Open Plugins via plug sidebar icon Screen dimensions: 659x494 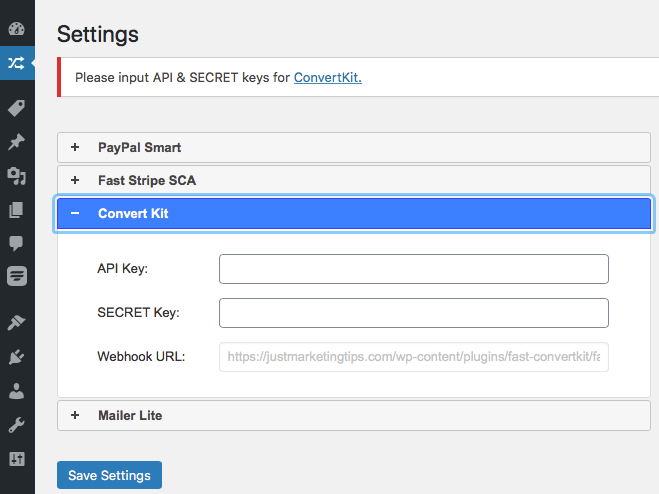(x=16, y=356)
